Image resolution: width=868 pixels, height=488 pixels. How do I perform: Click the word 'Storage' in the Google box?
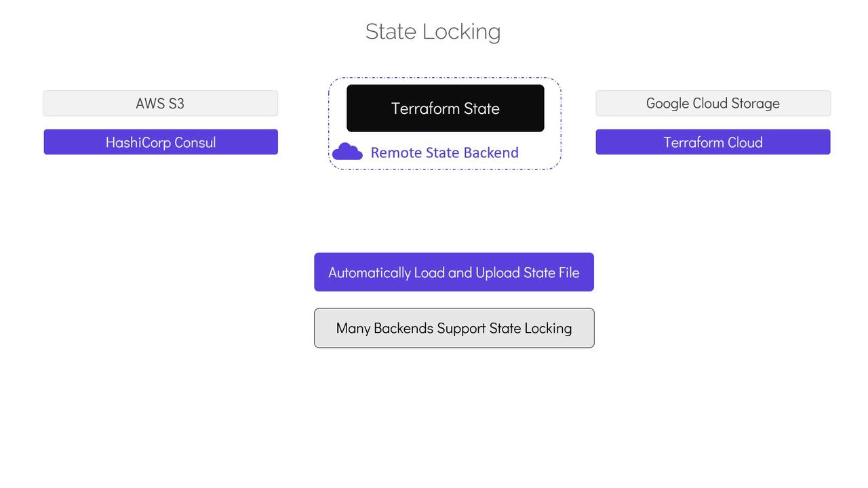click(x=752, y=104)
